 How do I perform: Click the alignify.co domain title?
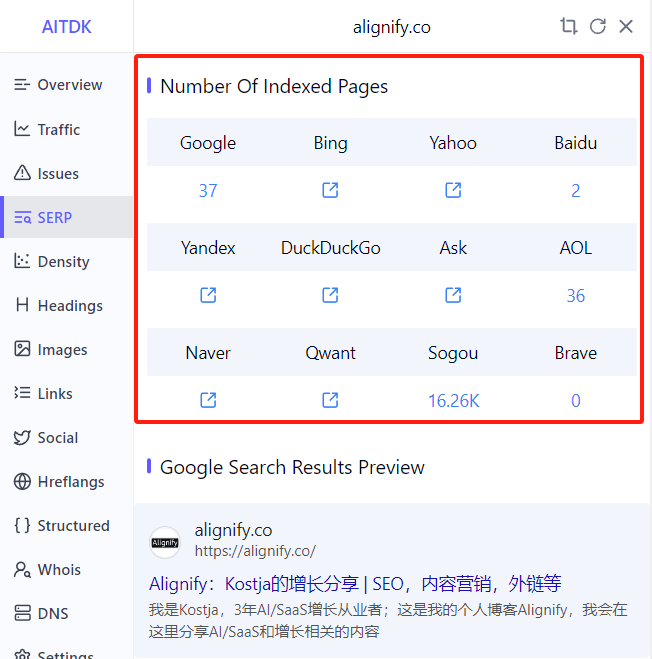(x=233, y=530)
